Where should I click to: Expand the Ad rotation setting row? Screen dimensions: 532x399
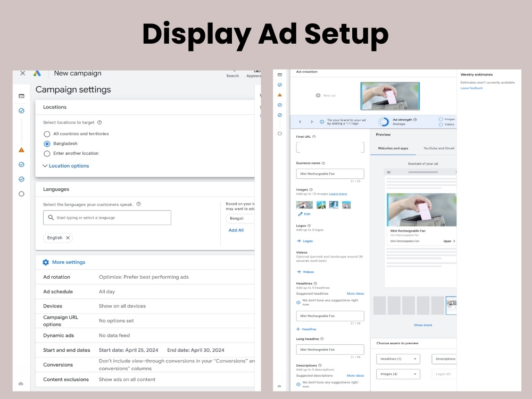click(x=145, y=277)
